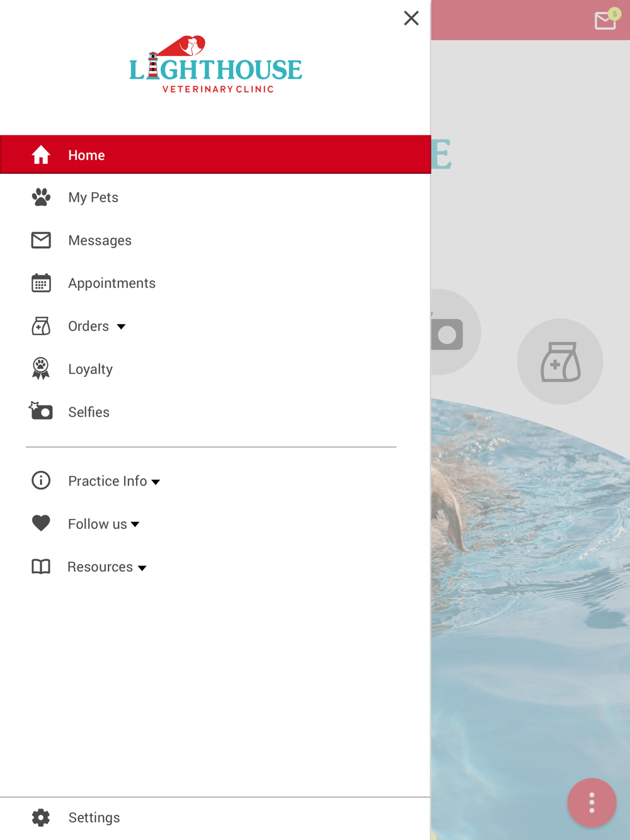
Task: Click the ribbon paw icon beside Loyalty
Action: [41, 368]
